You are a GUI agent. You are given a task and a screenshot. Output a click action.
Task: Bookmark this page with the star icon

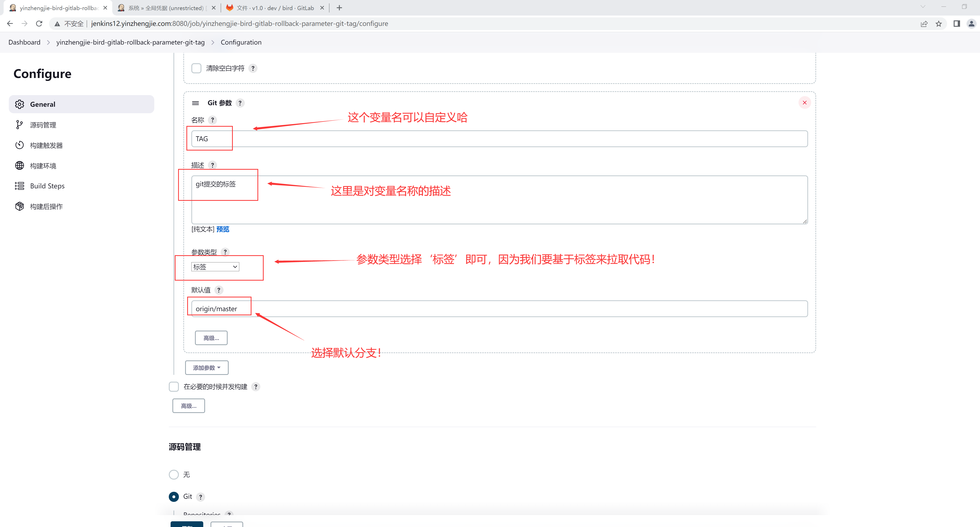(x=939, y=24)
